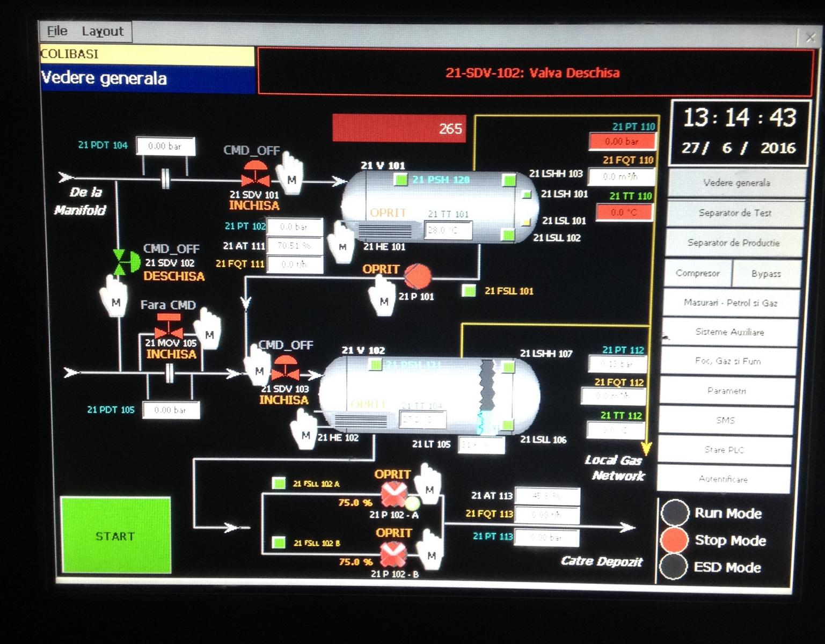This screenshot has height=644, width=825.
Task: Select the 21 P 102 - B pump icon
Action: (393, 554)
